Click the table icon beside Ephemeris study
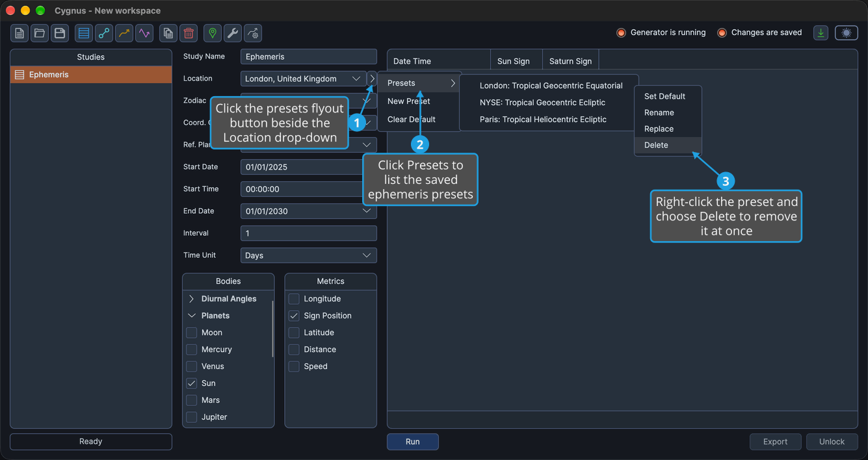The image size is (868, 460). [x=20, y=75]
